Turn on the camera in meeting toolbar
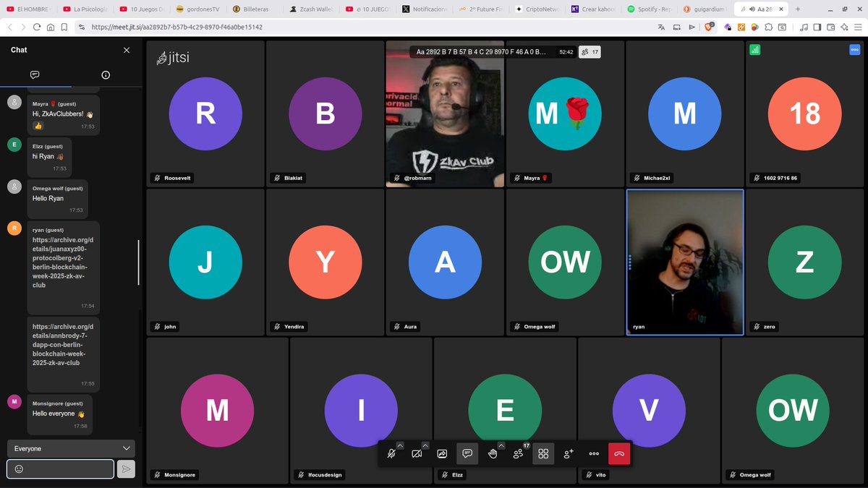This screenshot has height=488, width=868. (x=417, y=453)
